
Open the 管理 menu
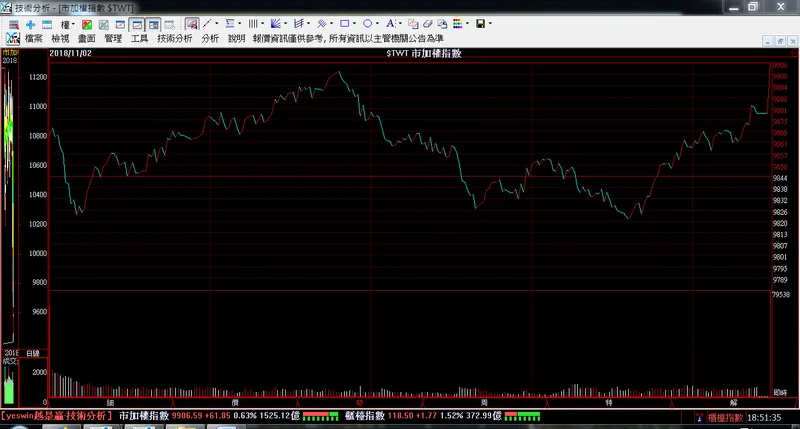113,39
